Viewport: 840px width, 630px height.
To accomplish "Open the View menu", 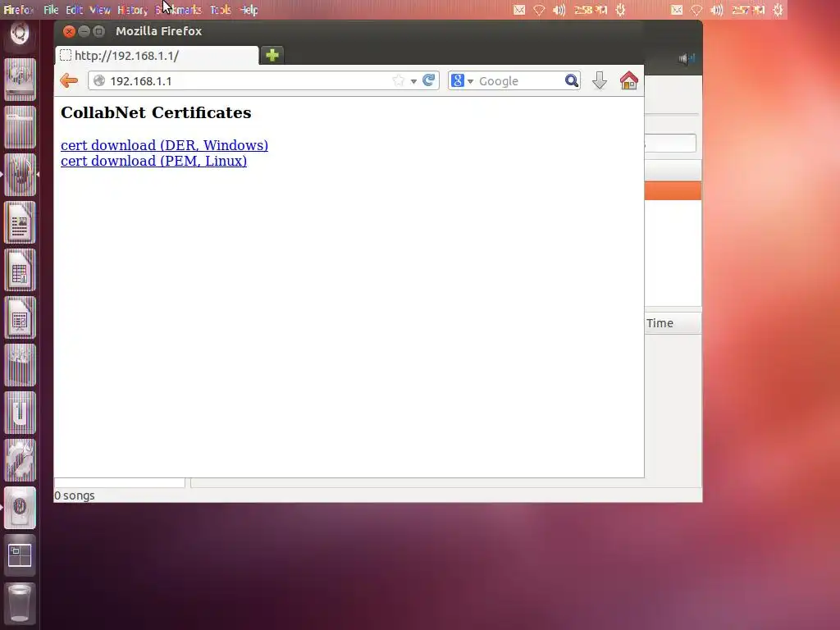I will (x=99, y=10).
